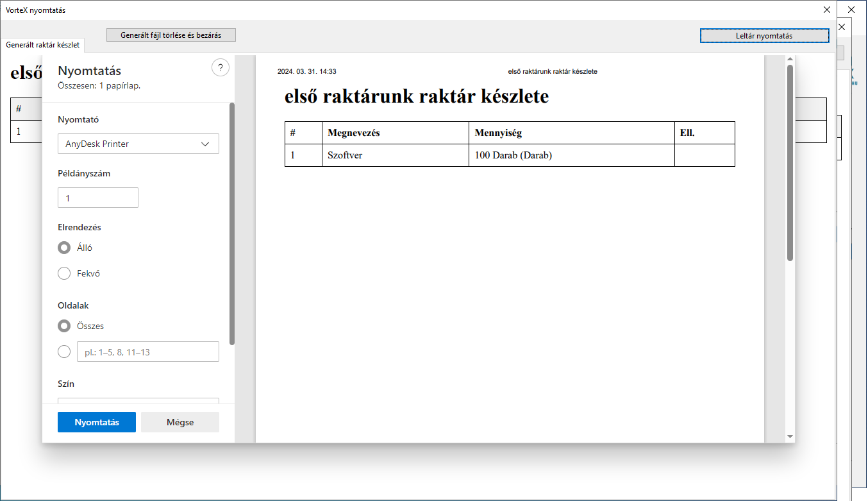
Task: Open the print dialog help question mark
Action: click(220, 68)
